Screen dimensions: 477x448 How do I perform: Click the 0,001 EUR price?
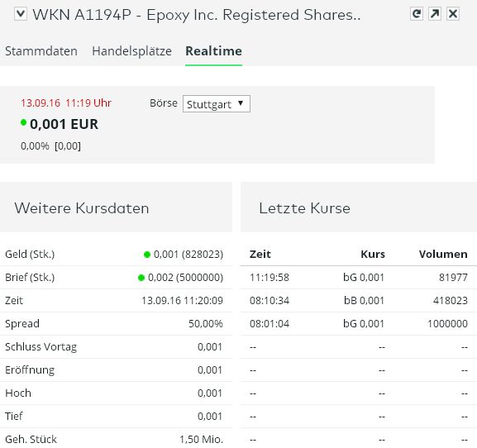click(64, 124)
